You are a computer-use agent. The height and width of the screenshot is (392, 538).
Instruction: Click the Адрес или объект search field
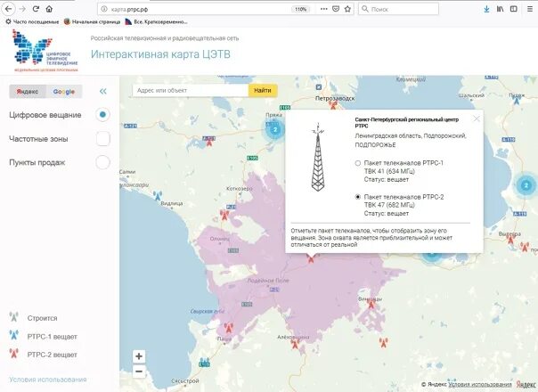[191, 90]
